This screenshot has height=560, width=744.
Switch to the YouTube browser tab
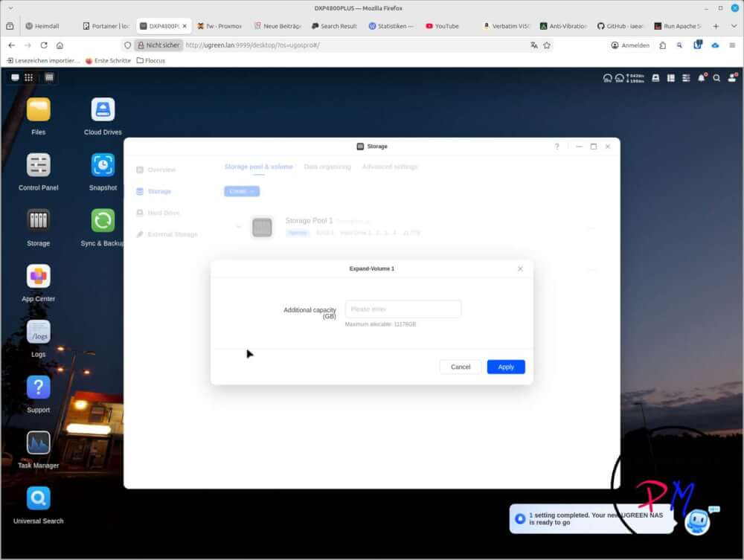pyautogui.click(x=446, y=26)
